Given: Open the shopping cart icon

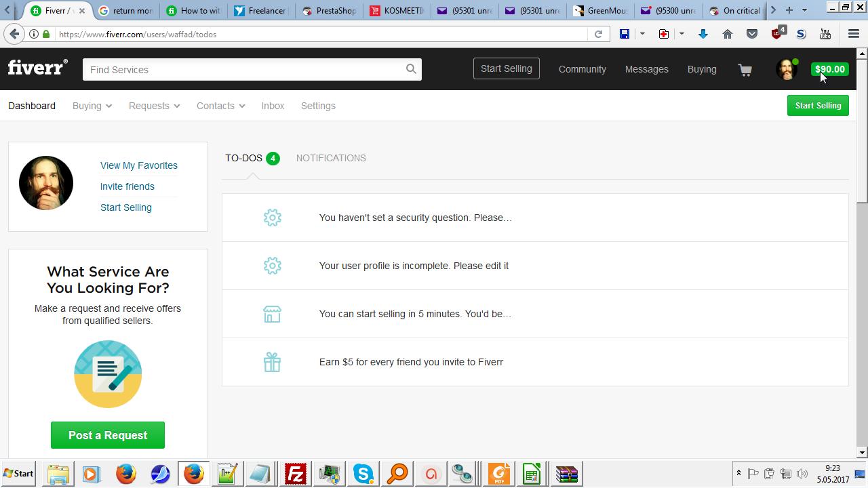Looking at the screenshot, I should point(745,70).
